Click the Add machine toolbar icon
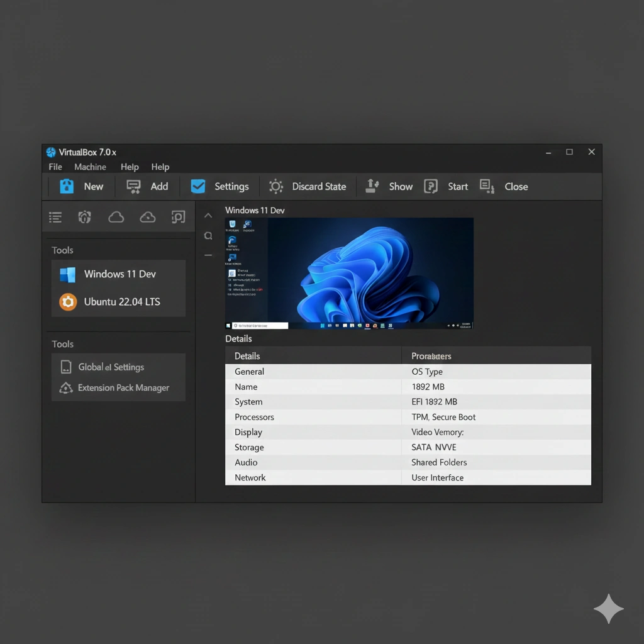Image resolution: width=644 pixels, height=644 pixels. (133, 186)
